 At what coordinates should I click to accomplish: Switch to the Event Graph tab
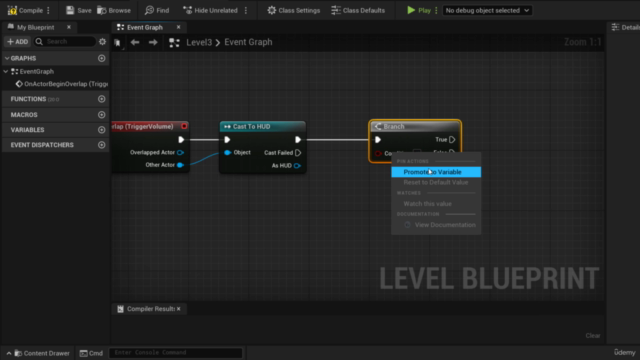[x=144, y=27]
